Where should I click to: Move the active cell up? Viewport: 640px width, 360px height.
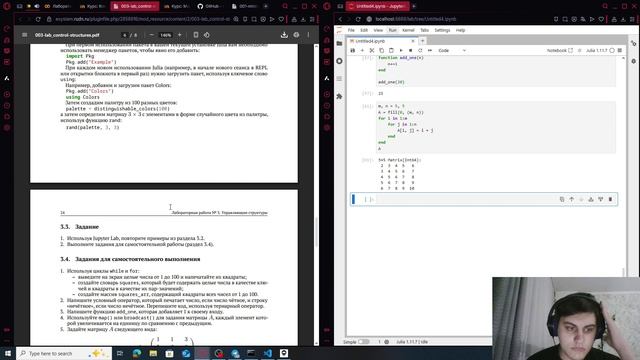(x=572, y=199)
